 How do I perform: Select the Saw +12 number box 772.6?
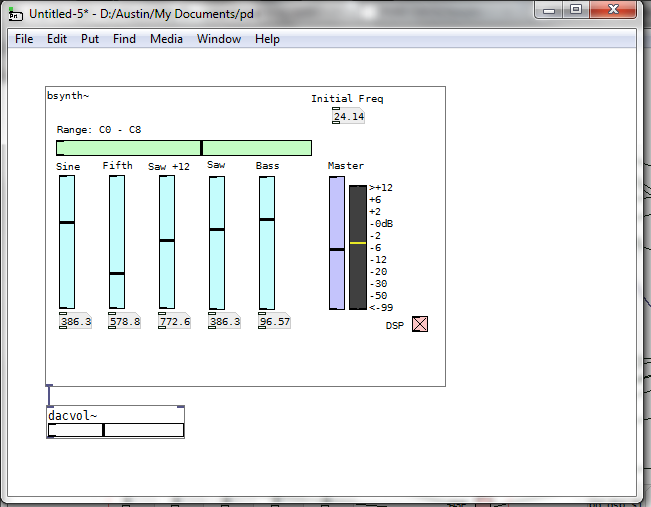coord(174,321)
